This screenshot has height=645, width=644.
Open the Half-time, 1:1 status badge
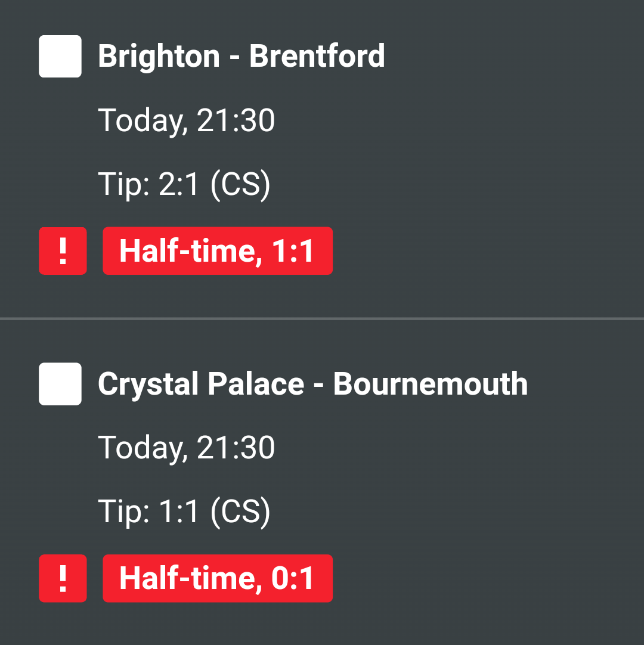tap(217, 251)
